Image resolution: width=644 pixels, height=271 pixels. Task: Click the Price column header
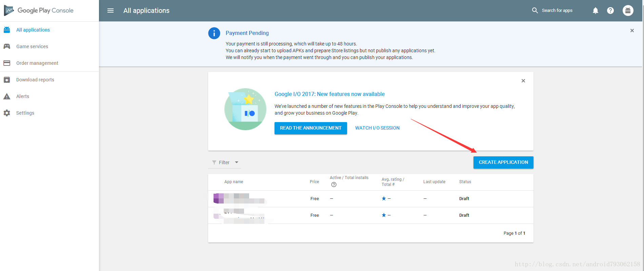tap(314, 182)
